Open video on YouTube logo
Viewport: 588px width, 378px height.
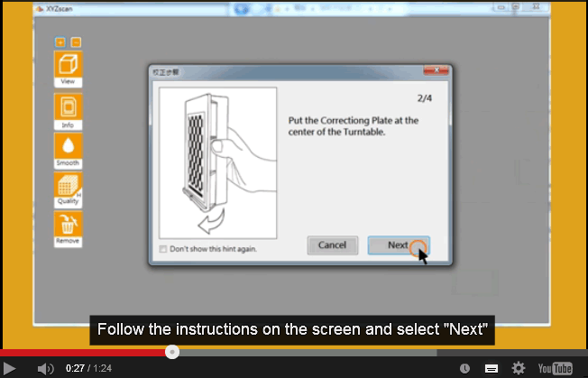click(x=555, y=369)
